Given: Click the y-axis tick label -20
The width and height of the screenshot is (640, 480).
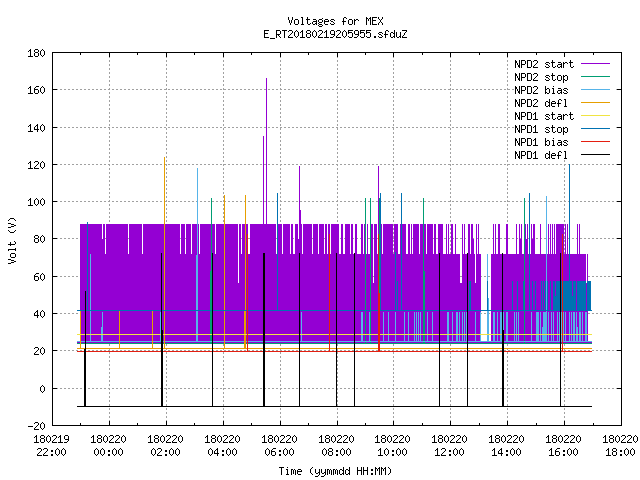Looking at the screenshot, I should point(36,426).
